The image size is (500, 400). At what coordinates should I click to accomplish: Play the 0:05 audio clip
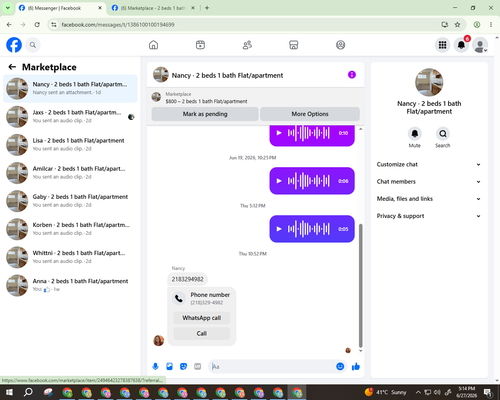tap(279, 229)
